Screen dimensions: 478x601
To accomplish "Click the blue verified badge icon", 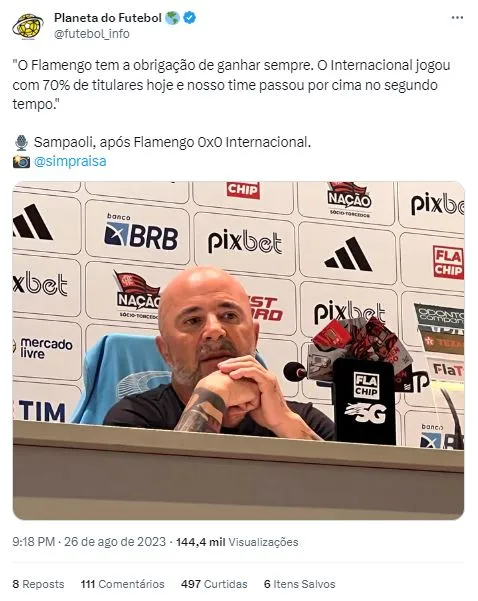I will click(x=190, y=18).
